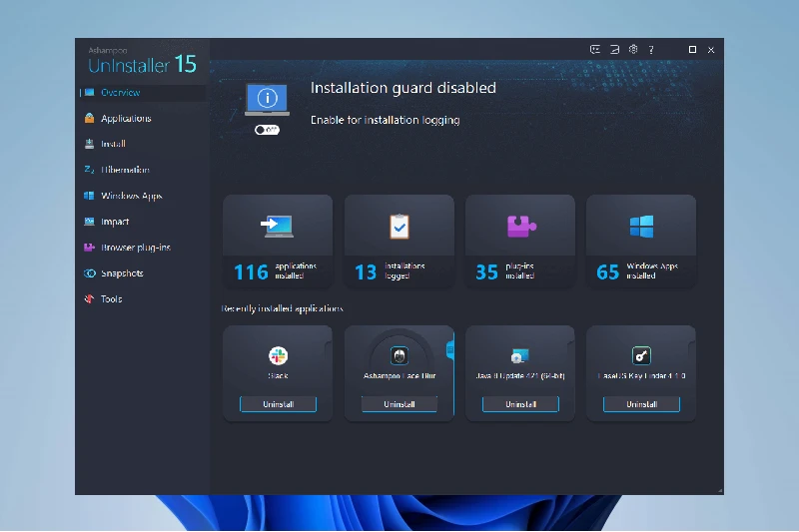Click the Impact sidebar icon
This screenshot has width=799, height=532.
[89, 222]
